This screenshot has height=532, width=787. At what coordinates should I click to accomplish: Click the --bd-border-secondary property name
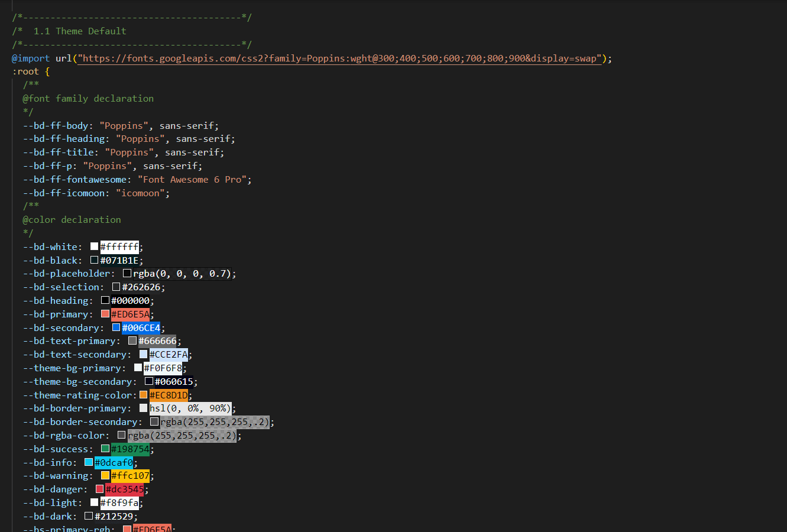[80, 421]
